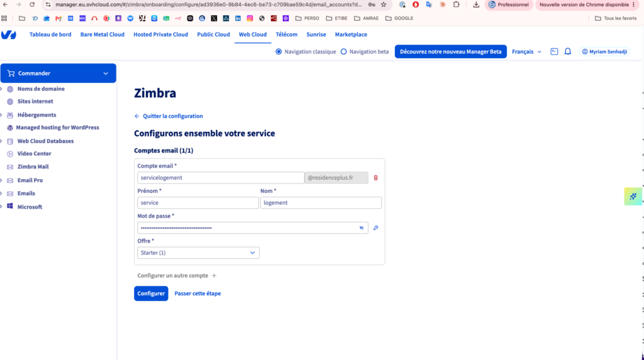
Task: Select Navigation classique radio button
Action: tap(279, 52)
